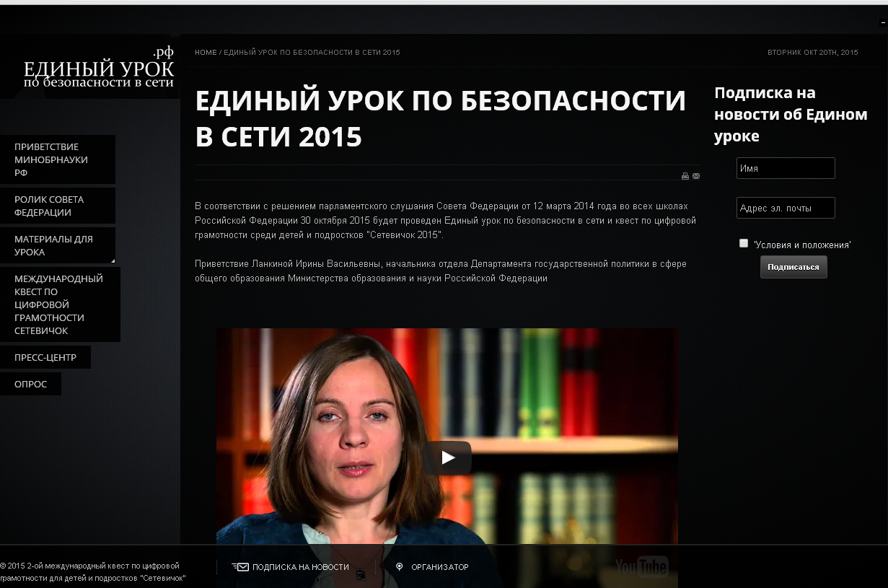The image size is (888, 588).
Task: Click the Имя input field
Action: click(x=786, y=168)
